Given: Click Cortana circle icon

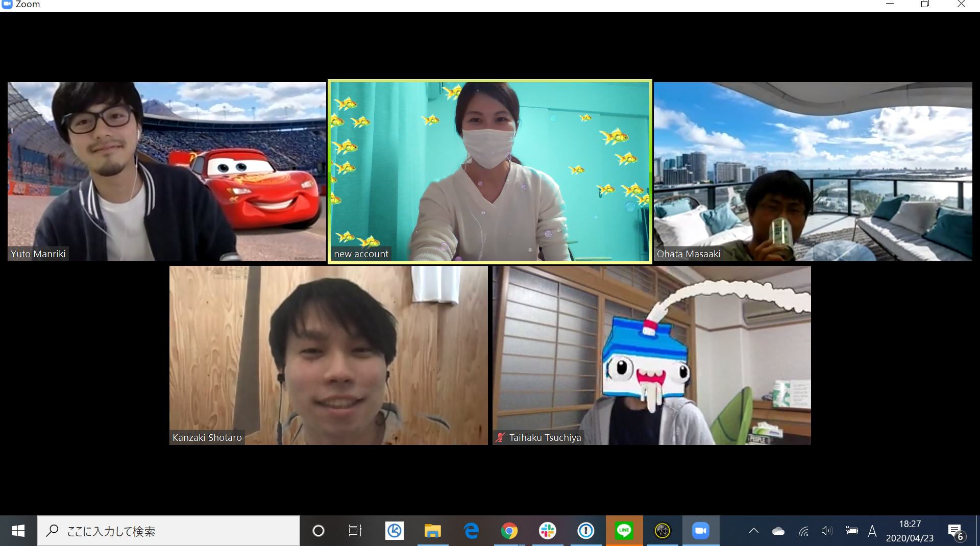Looking at the screenshot, I should point(318,531).
